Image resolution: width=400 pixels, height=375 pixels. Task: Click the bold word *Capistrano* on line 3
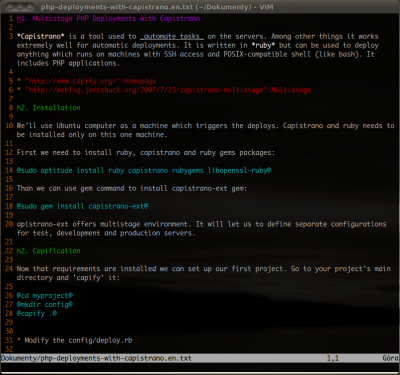pos(41,36)
